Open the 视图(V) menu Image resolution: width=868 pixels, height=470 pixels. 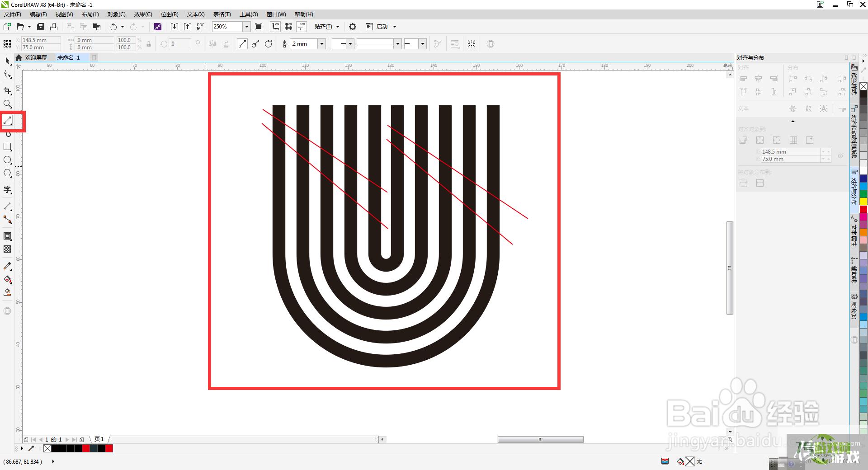(x=64, y=14)
